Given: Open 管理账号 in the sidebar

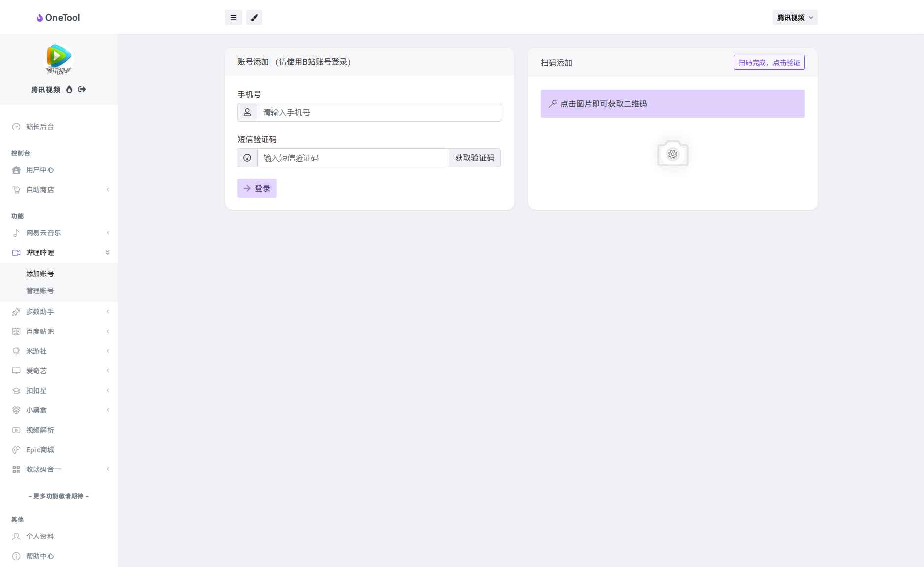Looking at the screenshot, I should (40, 290).
